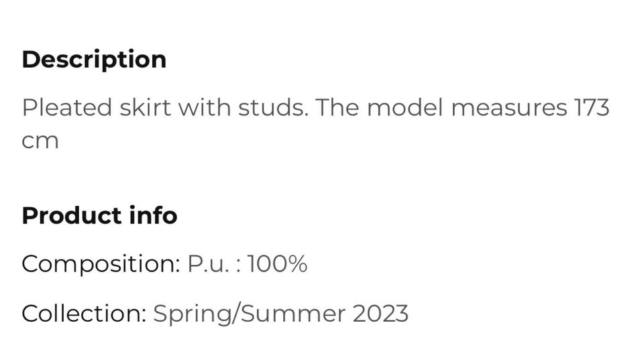Click the word "measures" in description

click(x=508, y=107)
